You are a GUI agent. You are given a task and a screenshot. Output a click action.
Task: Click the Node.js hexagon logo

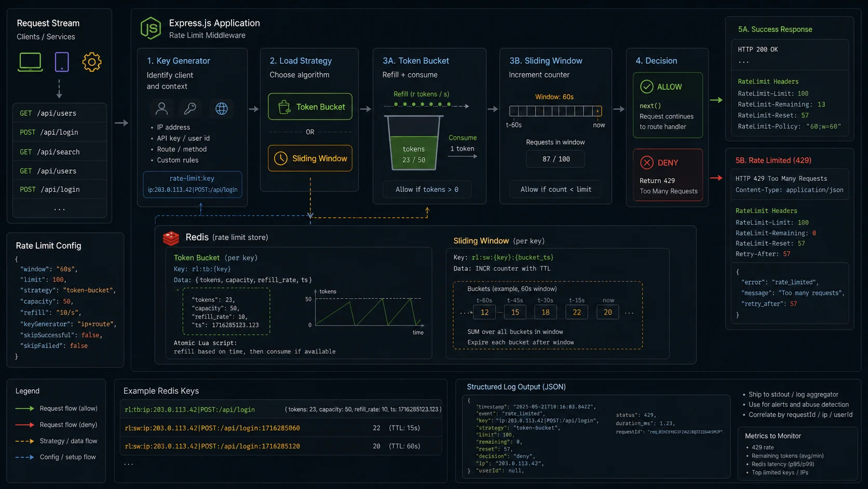point(151,28)
